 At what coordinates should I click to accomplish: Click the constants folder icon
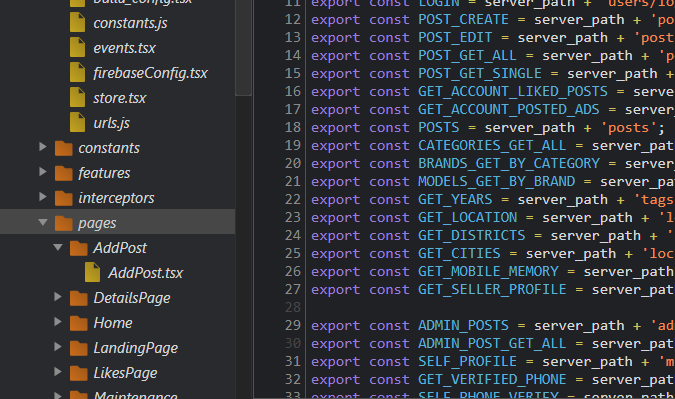point(64,148)
